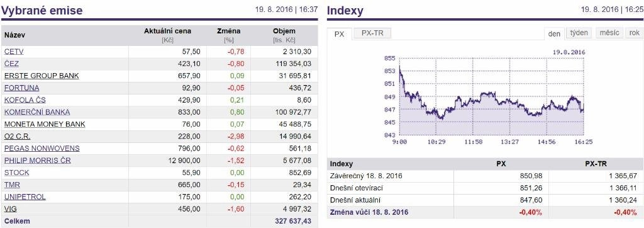Open the O2 C.R. stock link
The height and width of the screenshot is (228, 644).
point(17,136)
